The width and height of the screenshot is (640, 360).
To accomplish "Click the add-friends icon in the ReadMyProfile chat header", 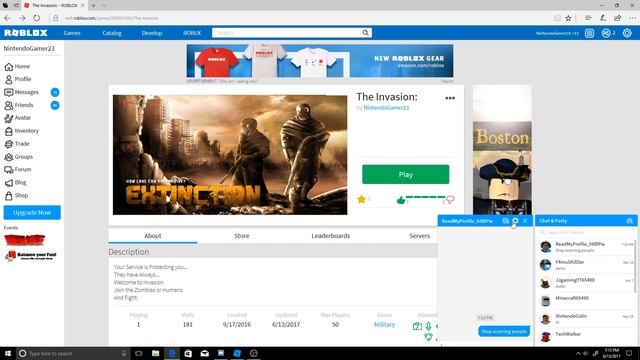I will click(x=505, y=221).
